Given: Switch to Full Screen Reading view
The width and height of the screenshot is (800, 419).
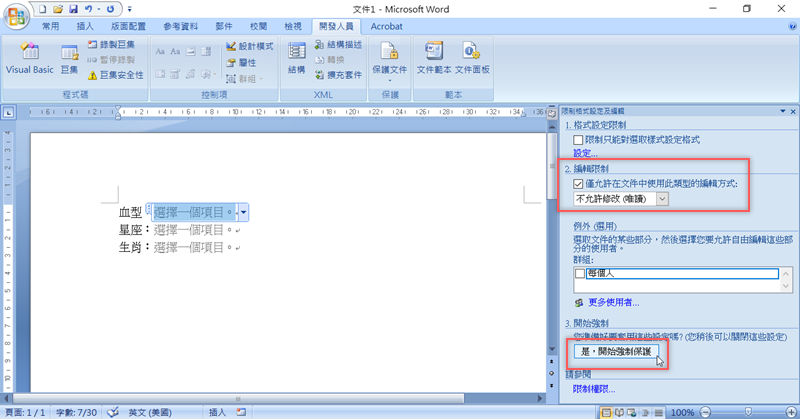Looking at the screenshot, I should pos(619,412).
